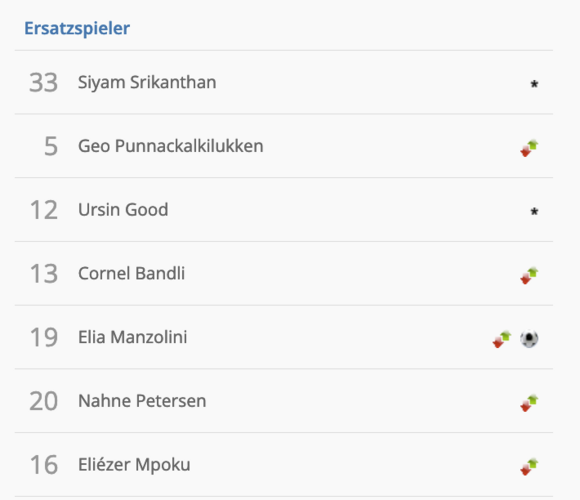Click jersey number 16 next to Eliézer Mpoku

[44, 465]
